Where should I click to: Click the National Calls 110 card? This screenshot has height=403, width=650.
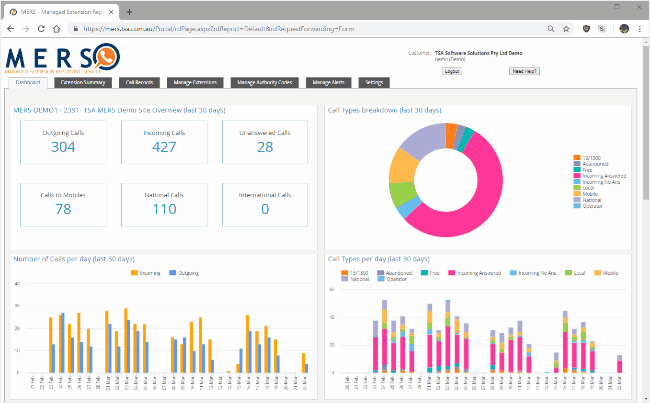click(x=164, y=205)
